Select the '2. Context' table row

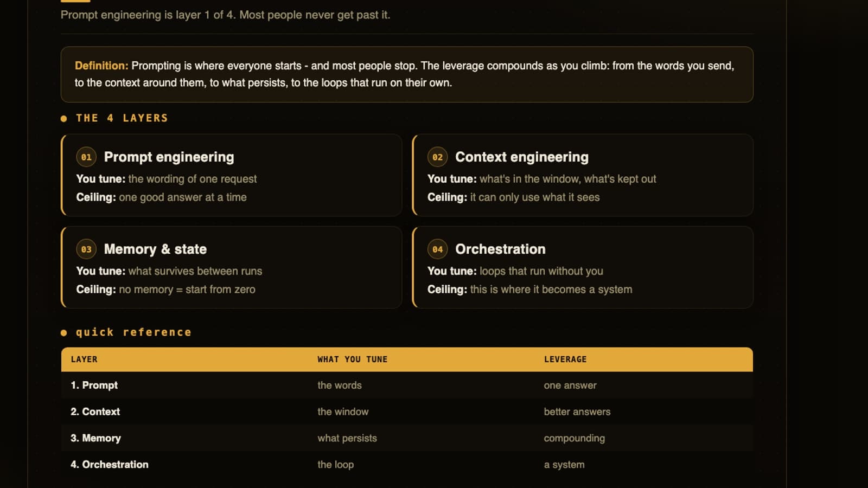pyautogui.click(x=407, y=412)
